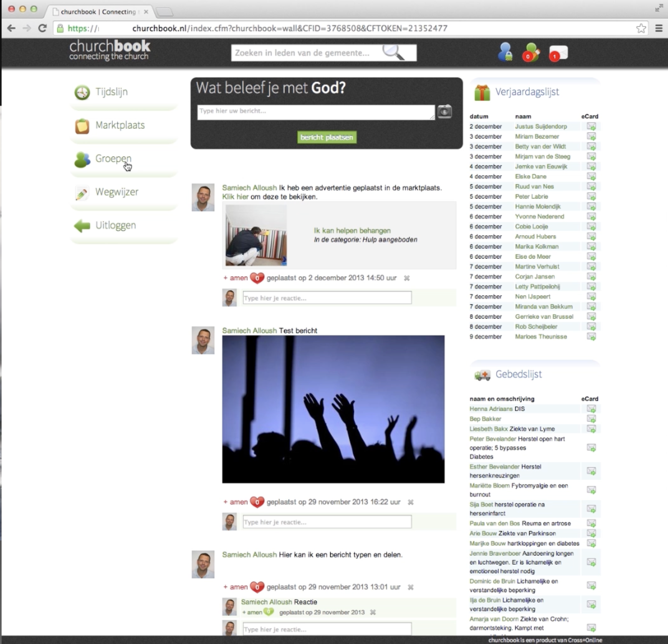The height and width of the screenshot is (644, 668).
Task: Open the Tijdslijn clock icon
Action: (82, 92)
